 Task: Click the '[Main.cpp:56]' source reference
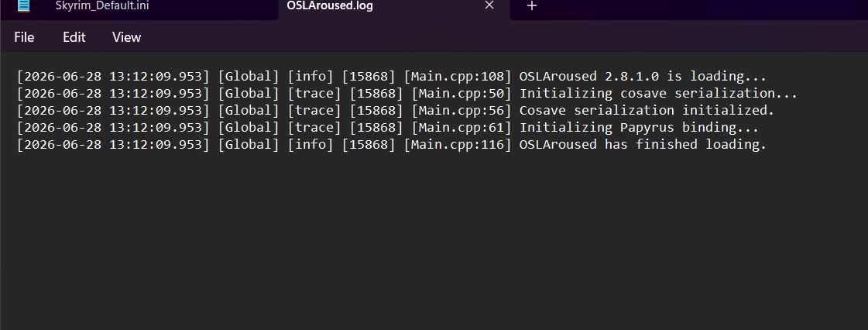coord(461,111)
